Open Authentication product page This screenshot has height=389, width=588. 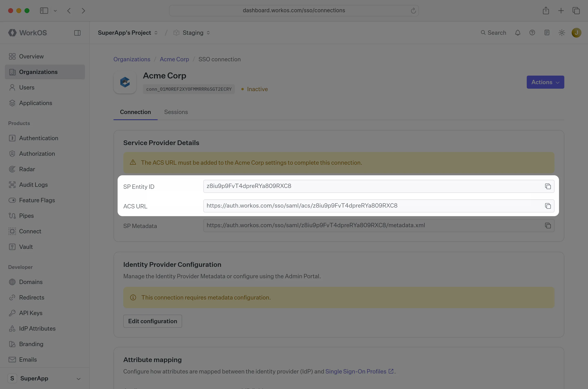(x=45, y=138)
